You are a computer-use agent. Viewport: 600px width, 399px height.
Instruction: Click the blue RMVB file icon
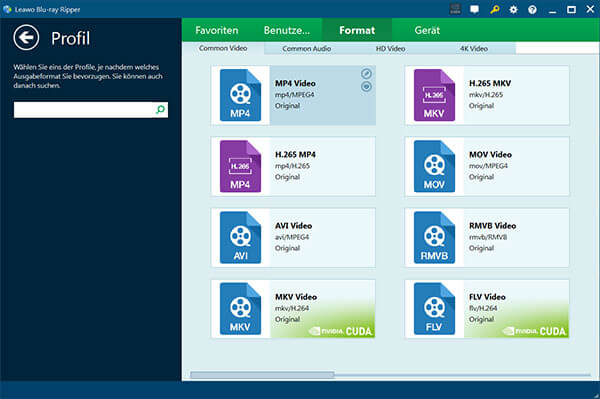coord(434,238)
